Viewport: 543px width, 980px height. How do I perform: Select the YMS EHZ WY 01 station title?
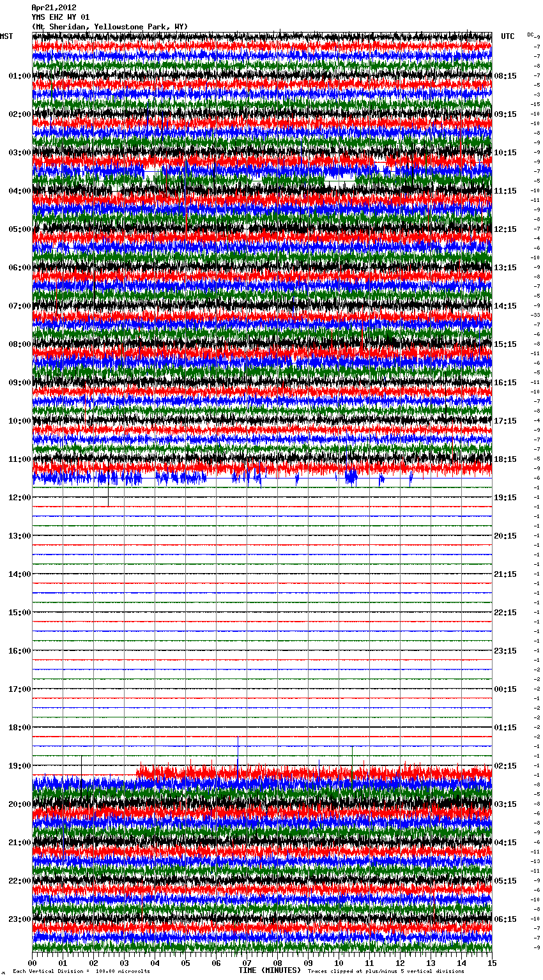click(x=61, y=17)
